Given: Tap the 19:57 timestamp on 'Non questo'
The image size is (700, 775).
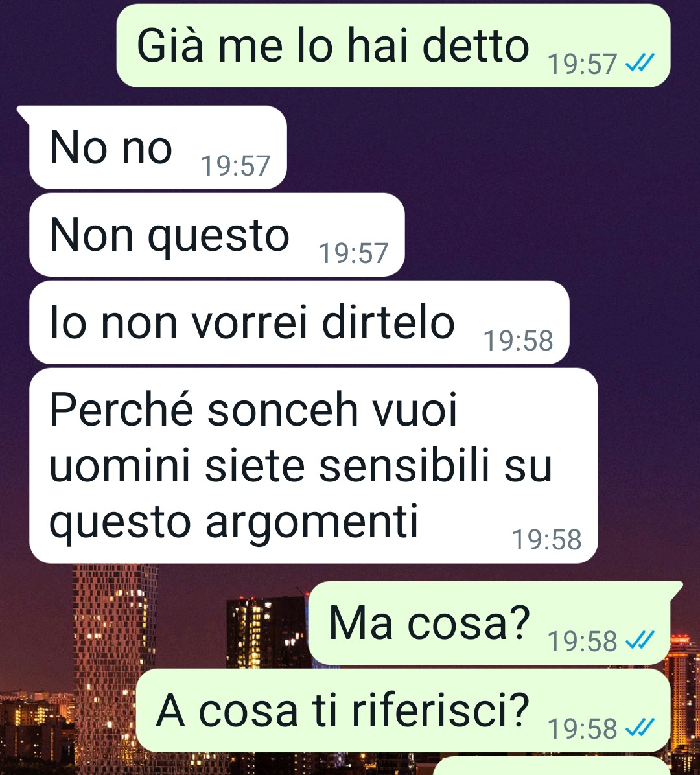Looking at the screenshot, I should click(x=353, y=253).
